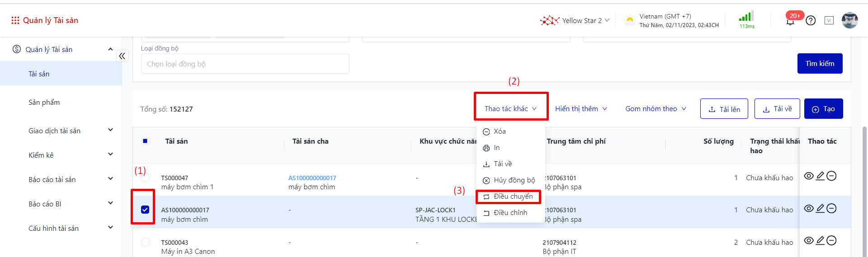Open the Chọn loại đồng bộ combo box

pos(245,64)
